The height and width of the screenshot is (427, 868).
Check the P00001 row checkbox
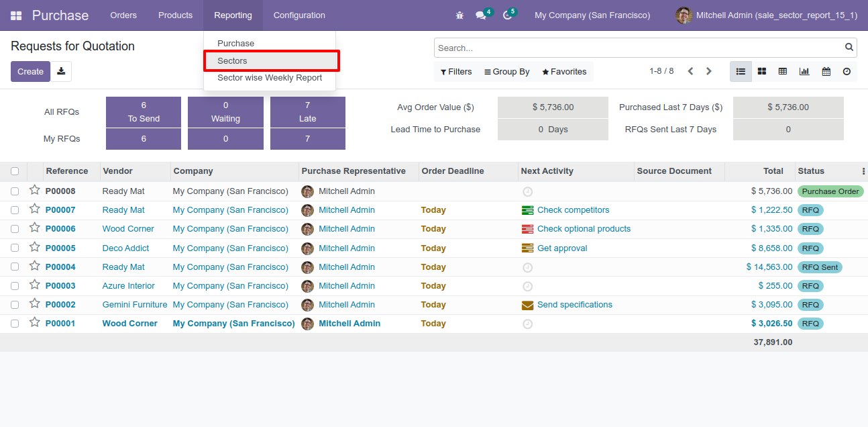coord(15,324)
